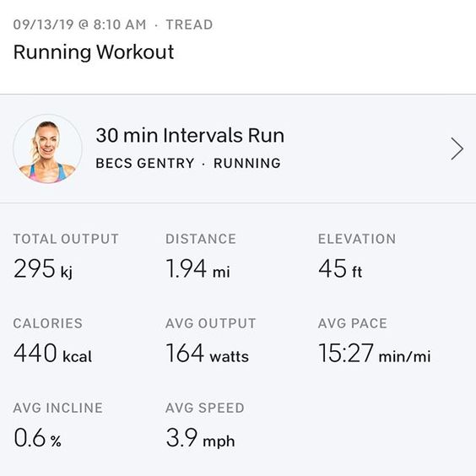Tap the CALORIES heading

[48, 323]
